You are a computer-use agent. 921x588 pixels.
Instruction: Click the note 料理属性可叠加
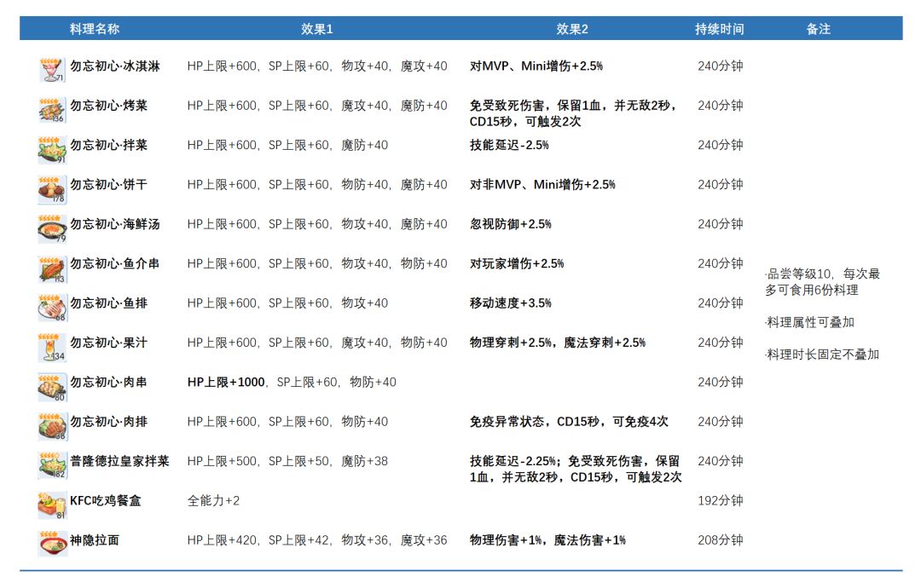[x=810, y=322]
